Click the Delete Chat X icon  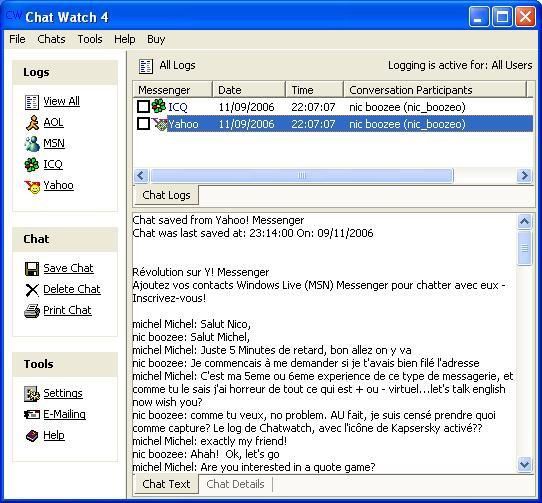32,290
